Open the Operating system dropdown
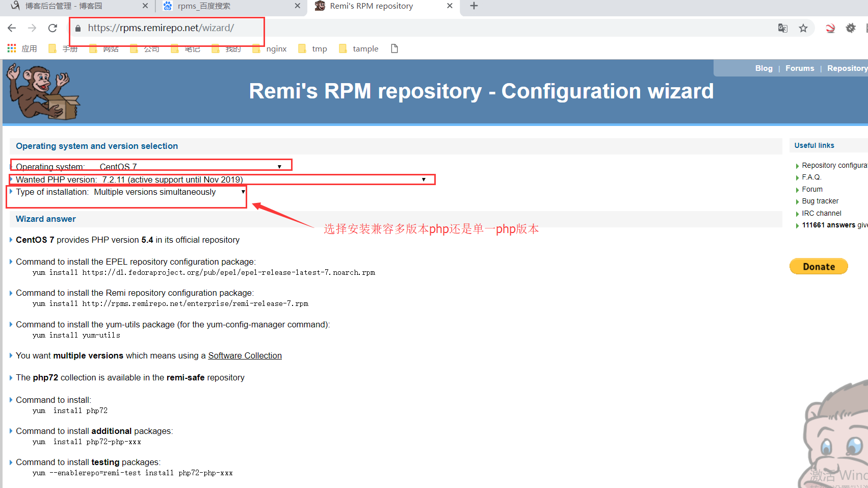Screen dimensions: 868x488 coord(191,167)
